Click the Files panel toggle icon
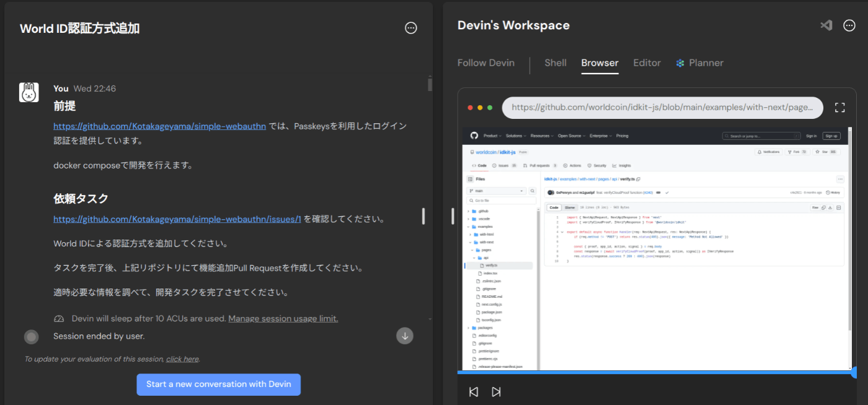This screenshot has height=405, width=868. point(470,179)
